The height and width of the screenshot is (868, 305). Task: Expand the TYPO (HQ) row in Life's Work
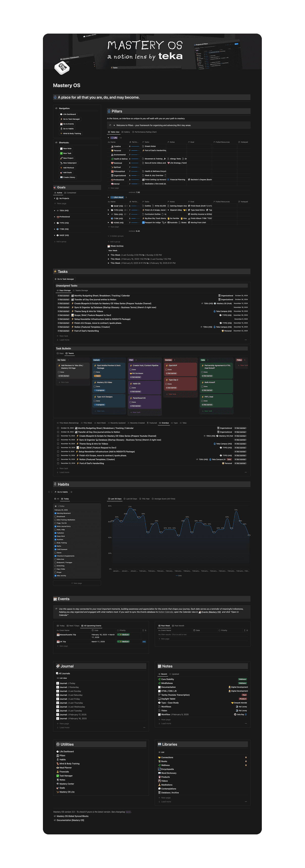pos(109,210)
